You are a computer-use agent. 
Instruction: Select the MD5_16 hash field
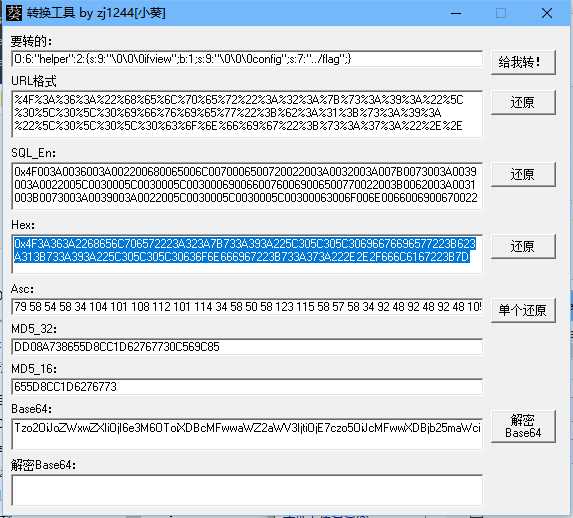coord(247,386)
